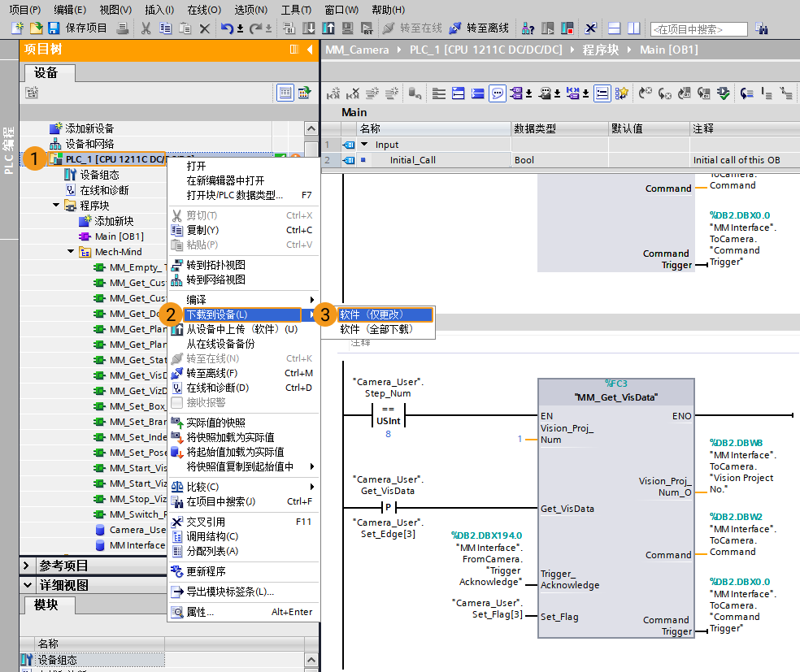Collapse the Input row triangle in interface table

tap(364, 145)
